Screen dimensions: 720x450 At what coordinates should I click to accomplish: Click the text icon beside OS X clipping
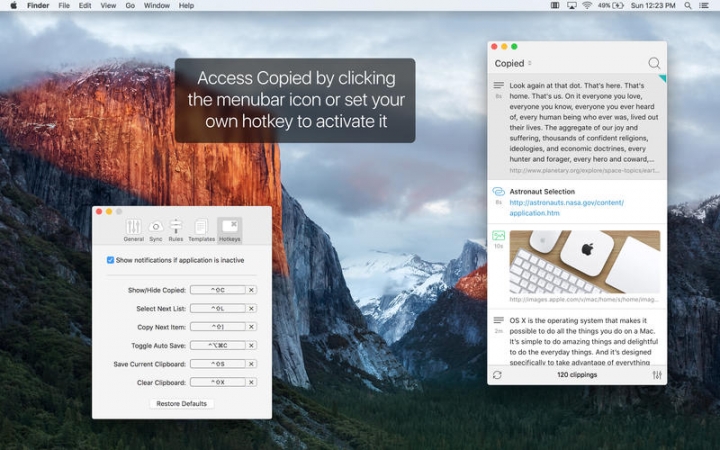point(499,320)
